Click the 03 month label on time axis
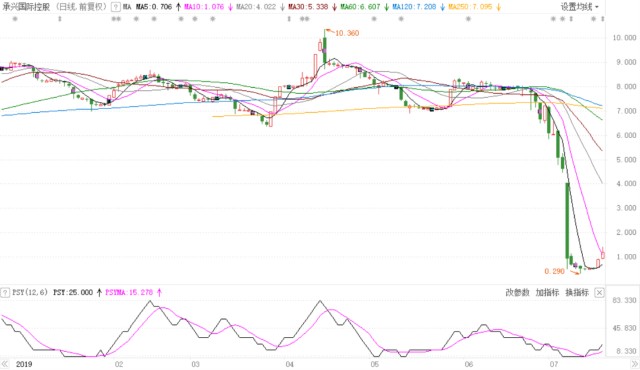Viewport: 640px width, 370px height. pyautogui.click(x=195, y=364)
